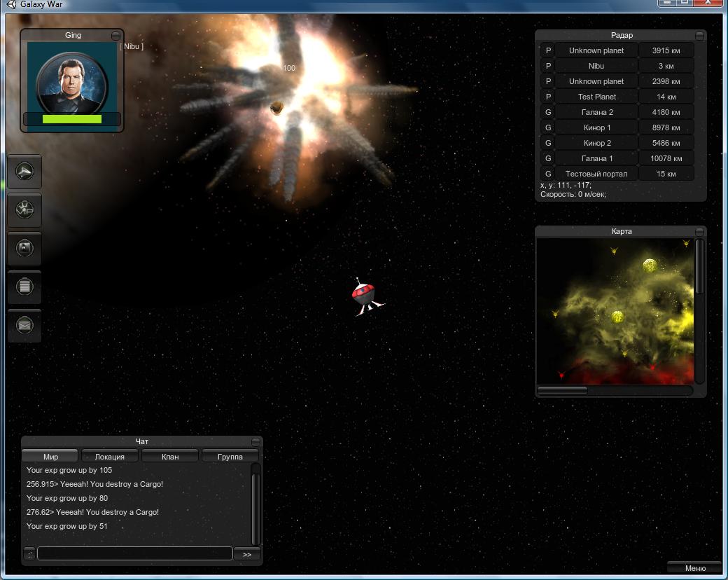Click the G type cell of Галана 2 row
728x580 pixels.
click(548, 112)
